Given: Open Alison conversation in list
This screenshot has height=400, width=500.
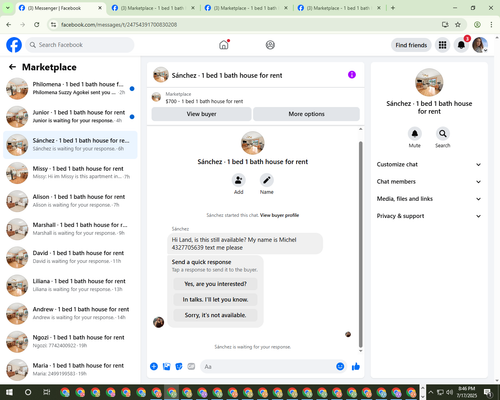Looking at the screenshot, I should point(70,201).
